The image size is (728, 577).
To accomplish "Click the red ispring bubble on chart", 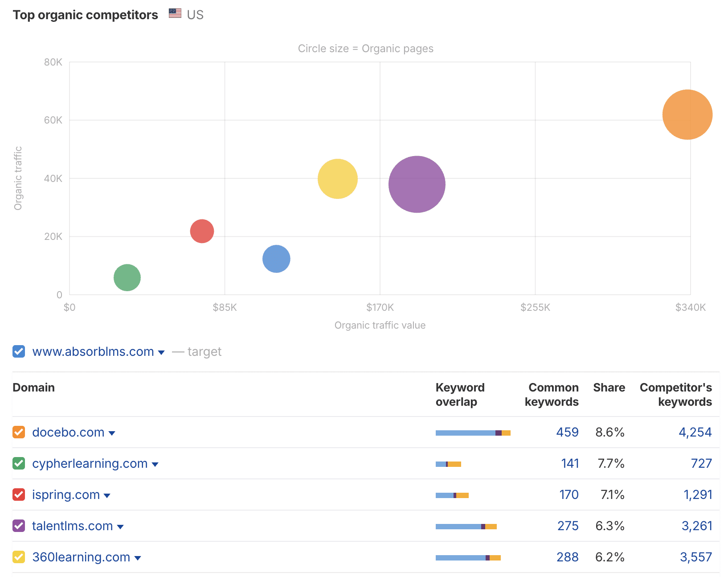I will pos(202,231).
